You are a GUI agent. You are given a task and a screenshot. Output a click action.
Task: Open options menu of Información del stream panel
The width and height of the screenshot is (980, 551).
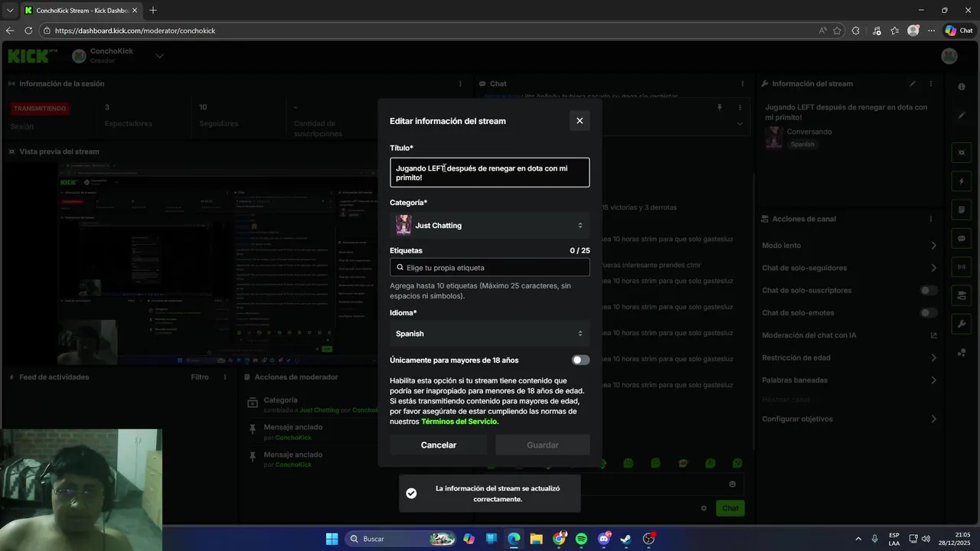click(x=931, y=84)
